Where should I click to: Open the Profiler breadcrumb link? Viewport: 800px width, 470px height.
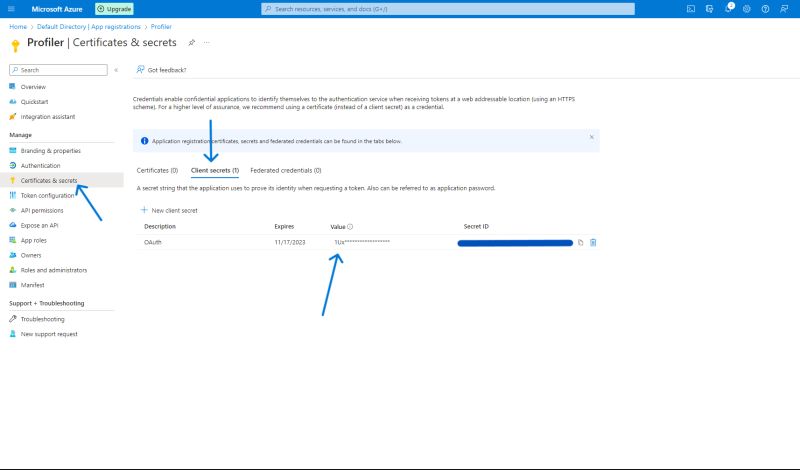161,27
